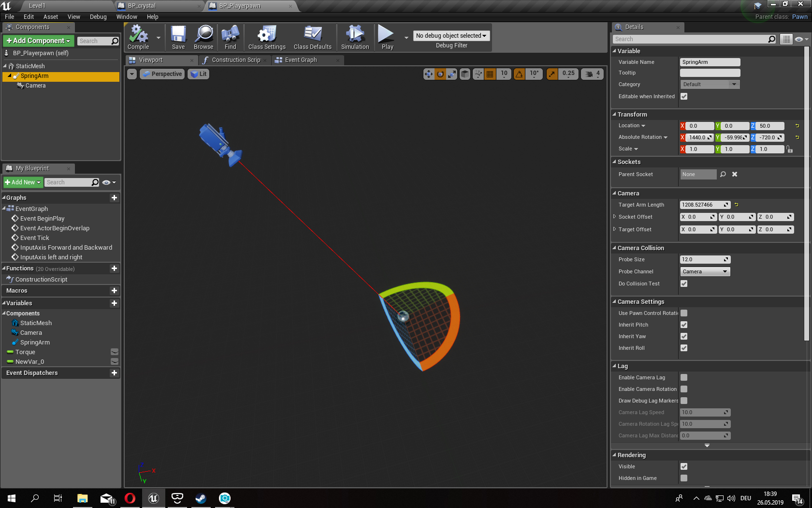The width and height of the screenshot is (812, 508).
Task: Save the blueprint with Save icon
Action: 178,37
